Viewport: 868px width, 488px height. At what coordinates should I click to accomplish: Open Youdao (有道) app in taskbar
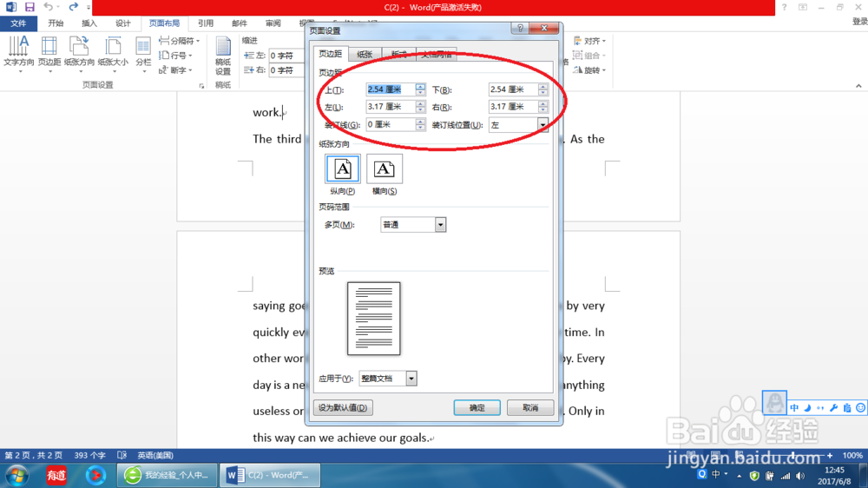tap(56, 475)
